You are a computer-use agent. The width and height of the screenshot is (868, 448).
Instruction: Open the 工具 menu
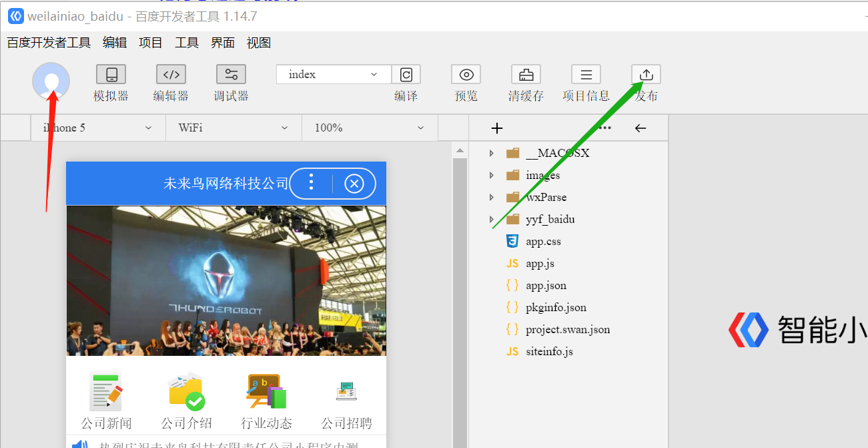click(x=186, y=43)
